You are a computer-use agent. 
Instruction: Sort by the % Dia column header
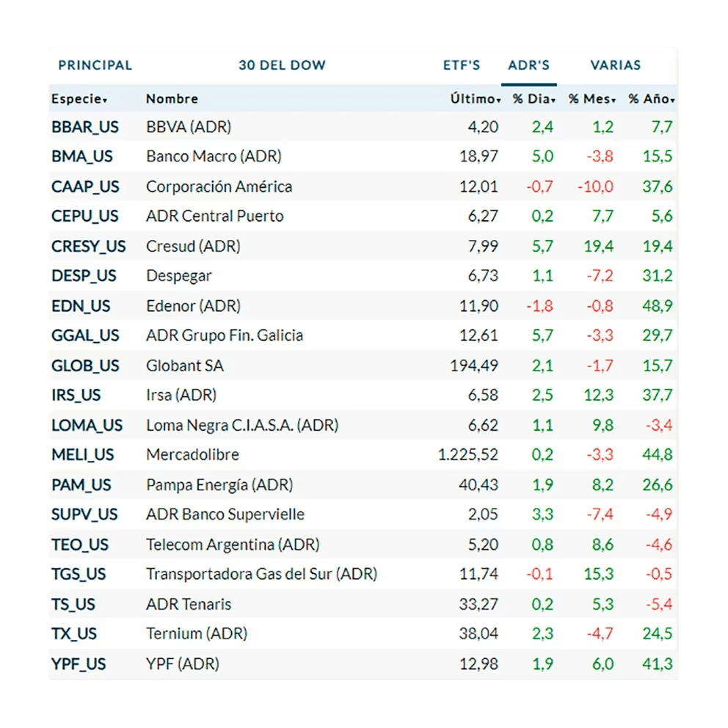click(x=534, y=99)
